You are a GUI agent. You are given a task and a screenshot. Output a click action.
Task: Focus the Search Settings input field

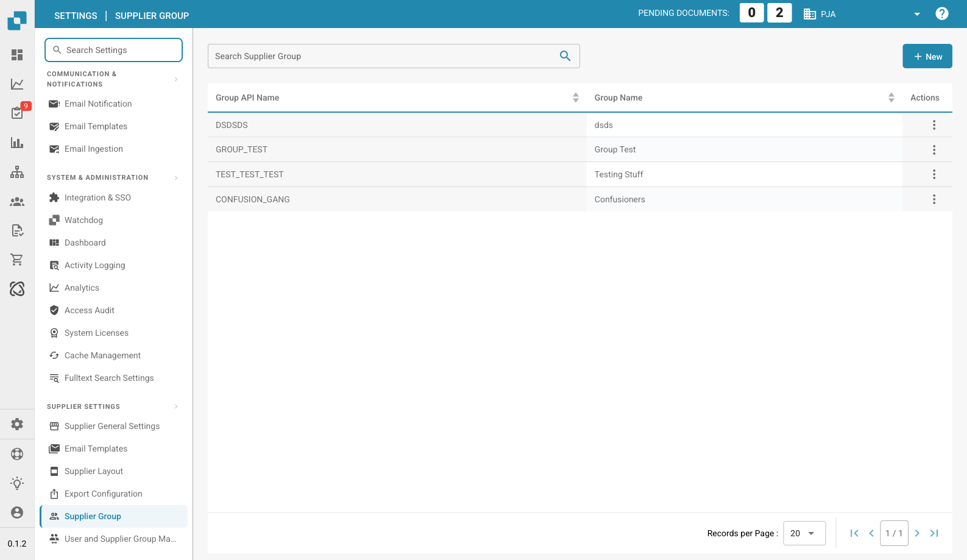click(x=113, y=50)
